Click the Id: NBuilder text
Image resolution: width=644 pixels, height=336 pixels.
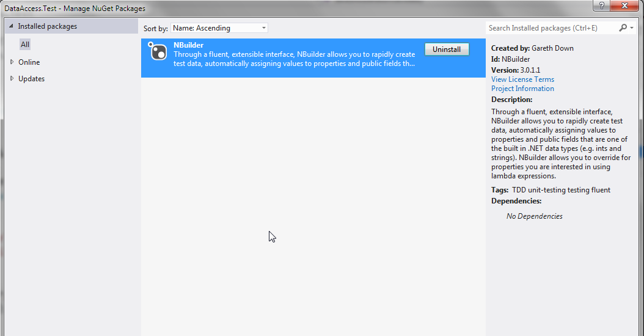coord(511,59)
